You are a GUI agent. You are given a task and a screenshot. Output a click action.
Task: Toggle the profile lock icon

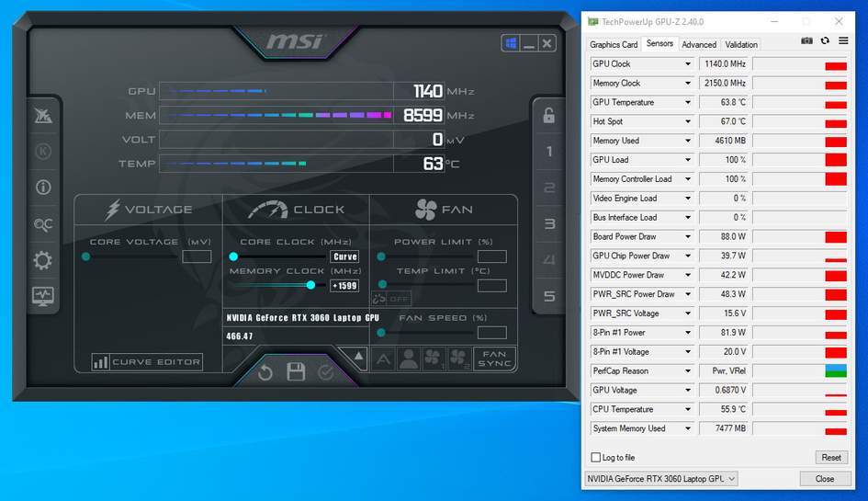point(548,116)
